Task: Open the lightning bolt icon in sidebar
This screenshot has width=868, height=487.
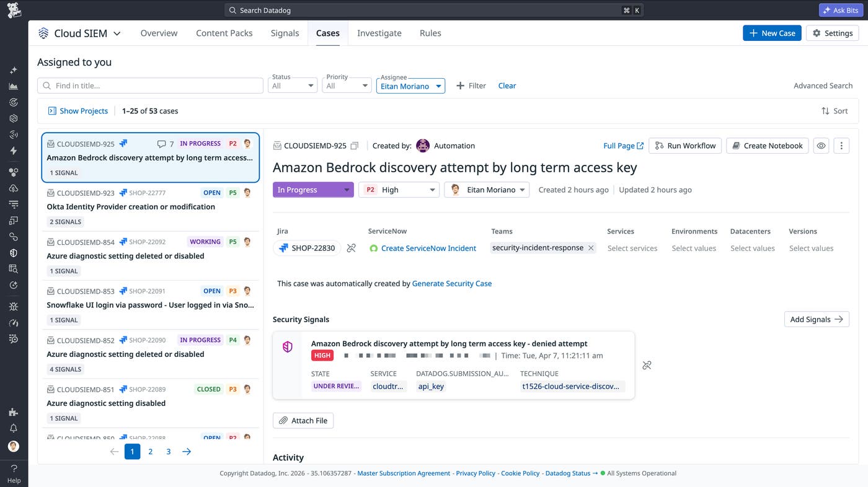Action: (x=14, y=151)
